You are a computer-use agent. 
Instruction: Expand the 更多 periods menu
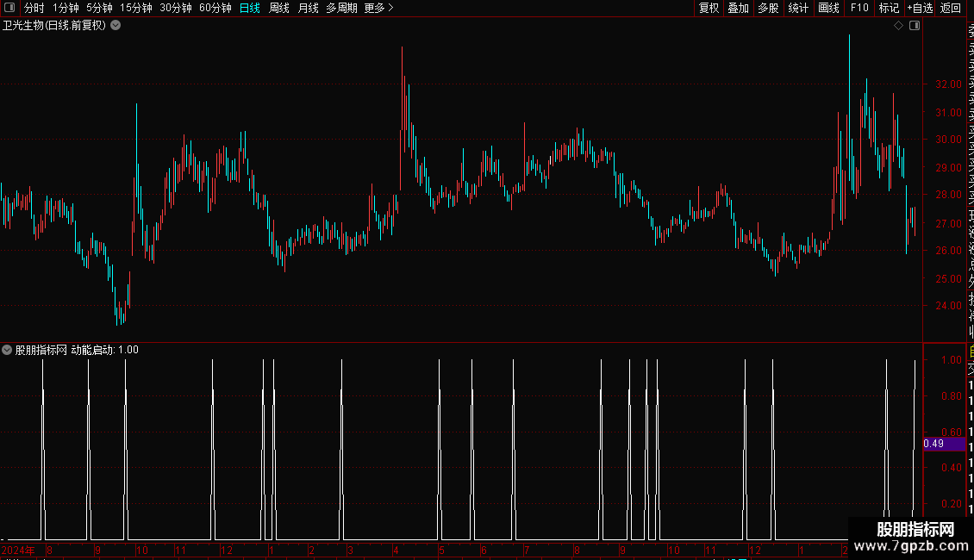point(378,8)
